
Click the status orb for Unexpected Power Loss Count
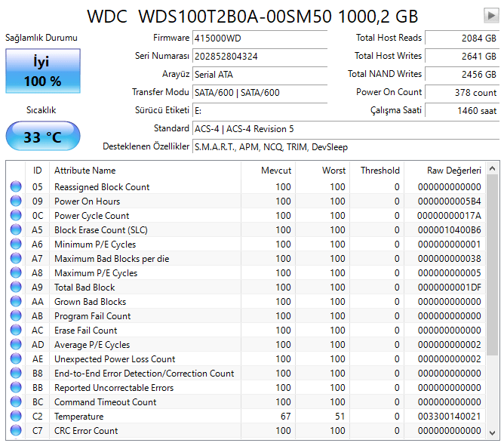(x=16, y=358)
